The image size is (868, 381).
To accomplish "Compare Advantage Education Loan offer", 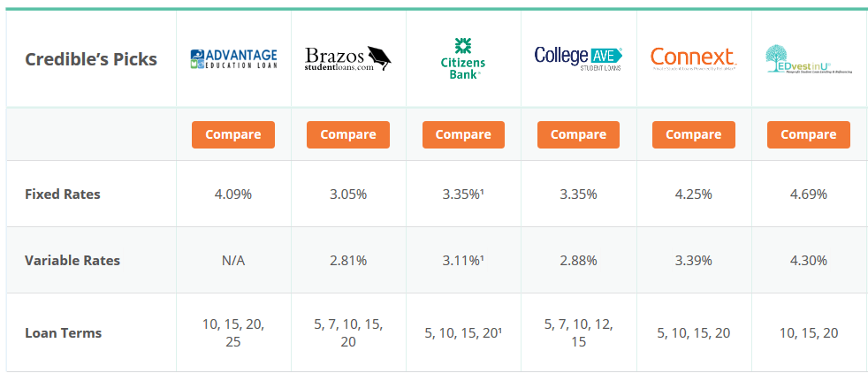I will coord(233,134).
